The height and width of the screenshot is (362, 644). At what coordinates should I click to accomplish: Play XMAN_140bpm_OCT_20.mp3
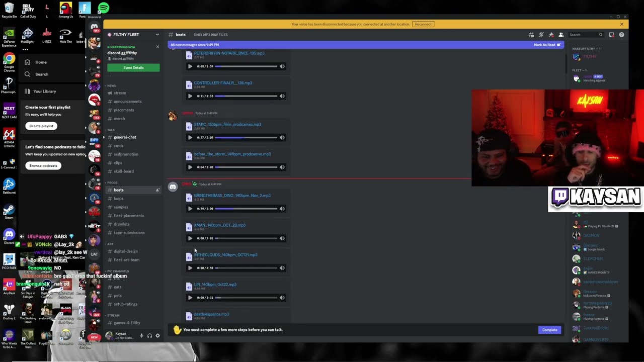tap(190, 238)
